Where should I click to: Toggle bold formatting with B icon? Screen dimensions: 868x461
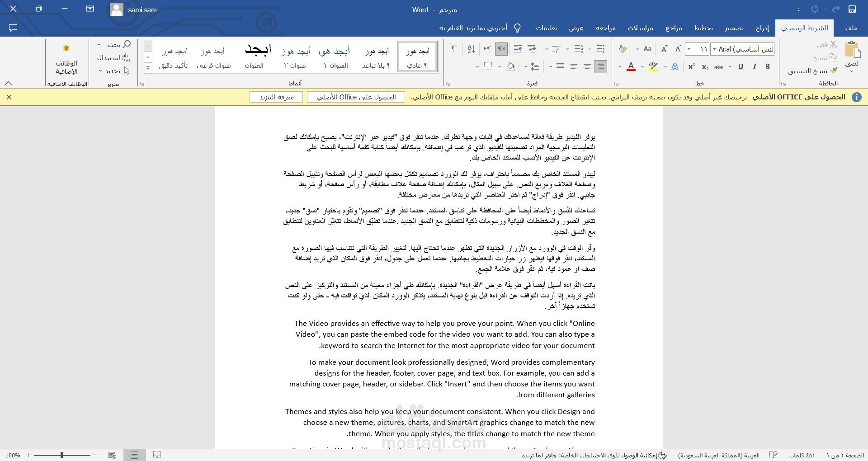click(x=768, y=67)
